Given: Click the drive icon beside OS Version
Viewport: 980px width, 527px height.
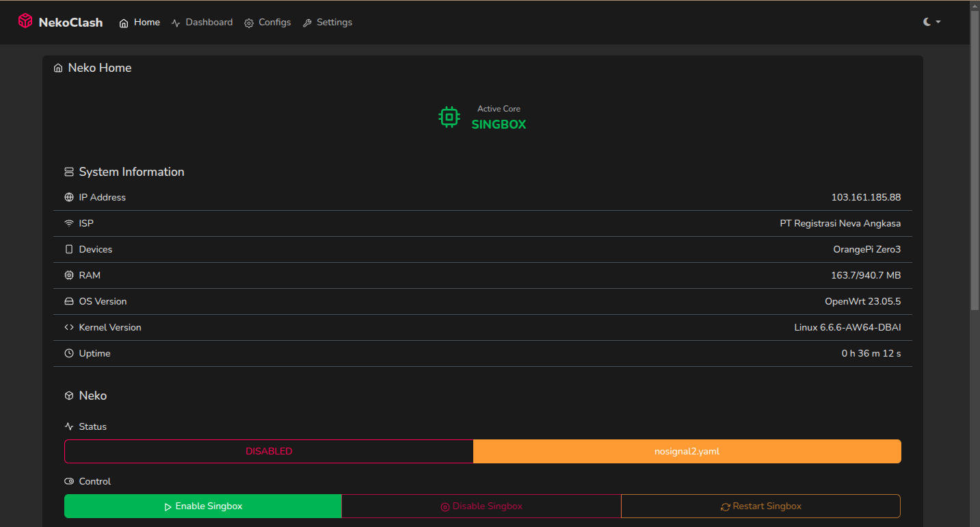Looking at the screenshot, I should coord(69,301).
